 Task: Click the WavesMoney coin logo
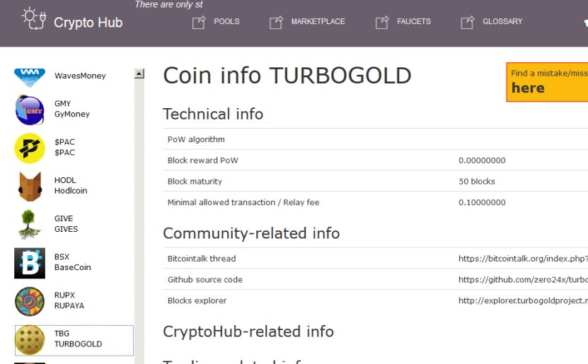pos(30,77)
